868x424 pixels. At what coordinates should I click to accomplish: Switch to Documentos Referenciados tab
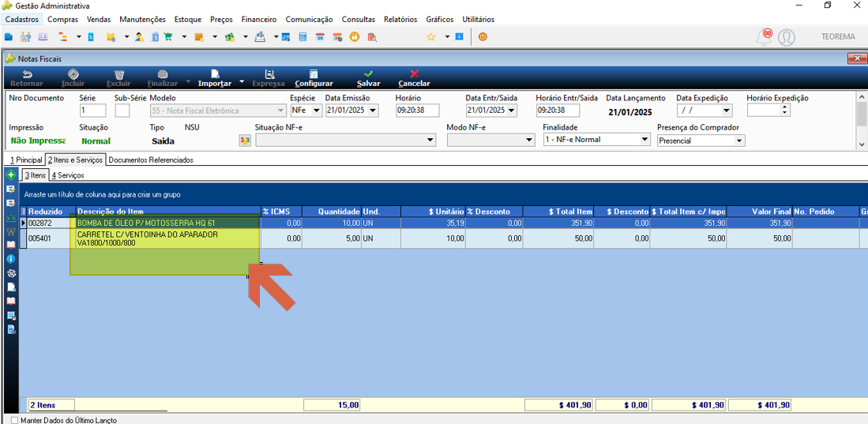pos(151,159)
